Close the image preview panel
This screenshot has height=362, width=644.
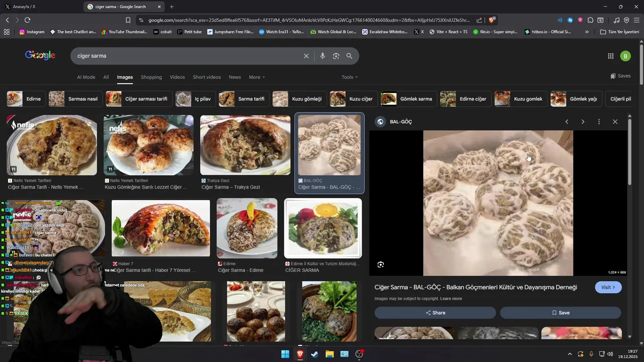615,122
